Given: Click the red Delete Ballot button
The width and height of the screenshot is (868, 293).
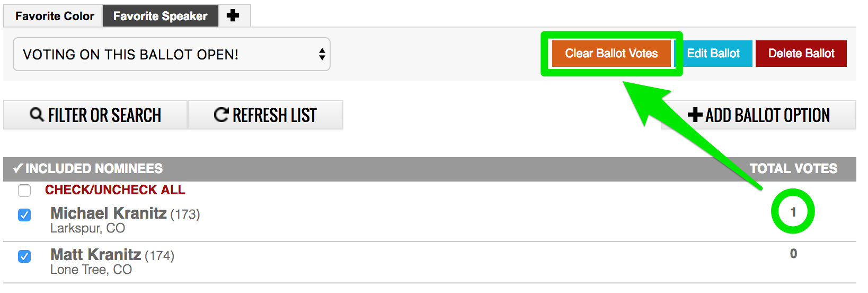Looking at the screenshot, I should pyautogui.click(x=801, y=54).
